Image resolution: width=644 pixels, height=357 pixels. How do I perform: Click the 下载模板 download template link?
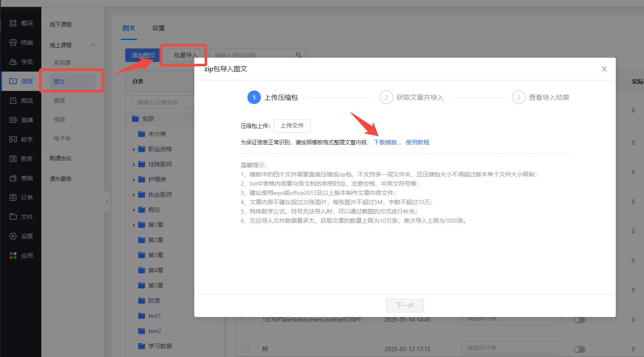(385, 142)
